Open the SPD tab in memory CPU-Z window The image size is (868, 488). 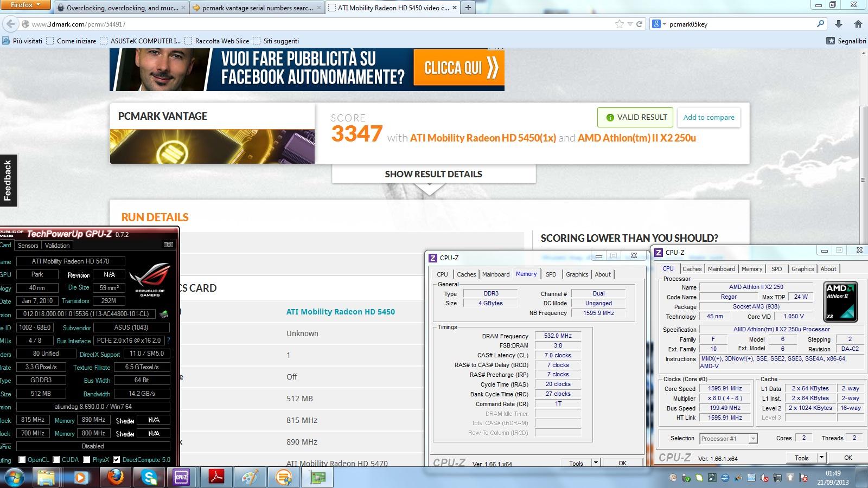click(551, 274)
